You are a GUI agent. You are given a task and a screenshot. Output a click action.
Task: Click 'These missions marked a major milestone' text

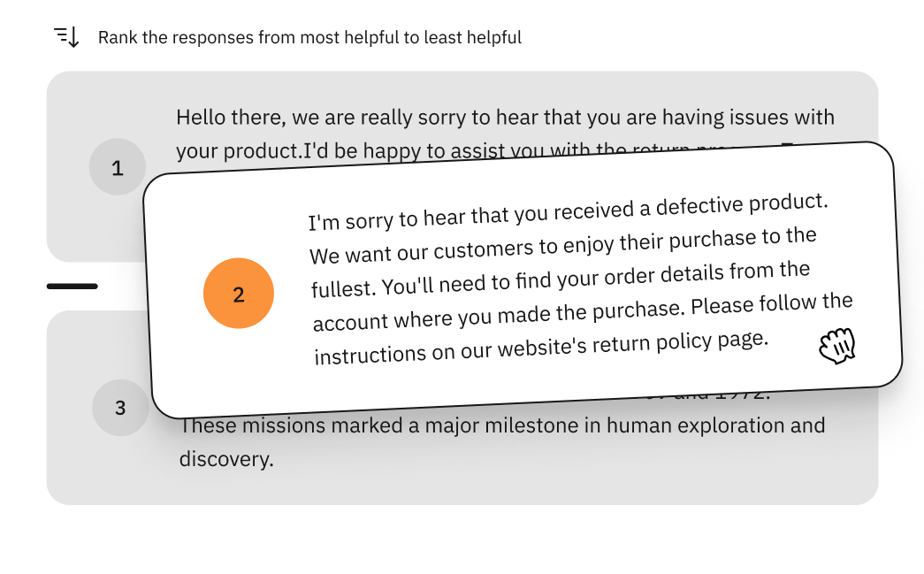(380, 425)
